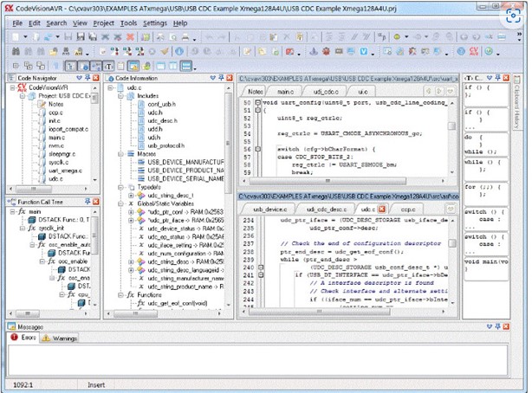Screen dimensions: 532x393
Task: Click inside the empty Messages list area
Action: pos(257,360)
